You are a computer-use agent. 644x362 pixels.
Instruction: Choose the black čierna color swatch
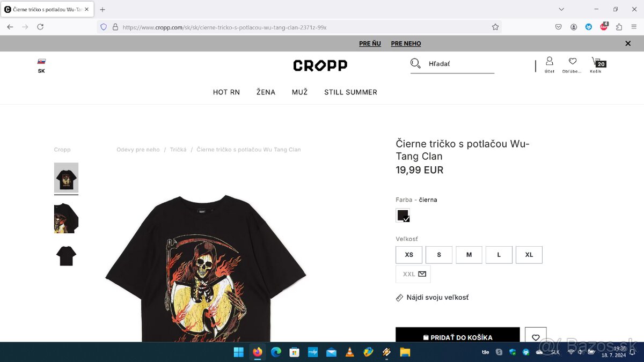[x=402, y=215]
